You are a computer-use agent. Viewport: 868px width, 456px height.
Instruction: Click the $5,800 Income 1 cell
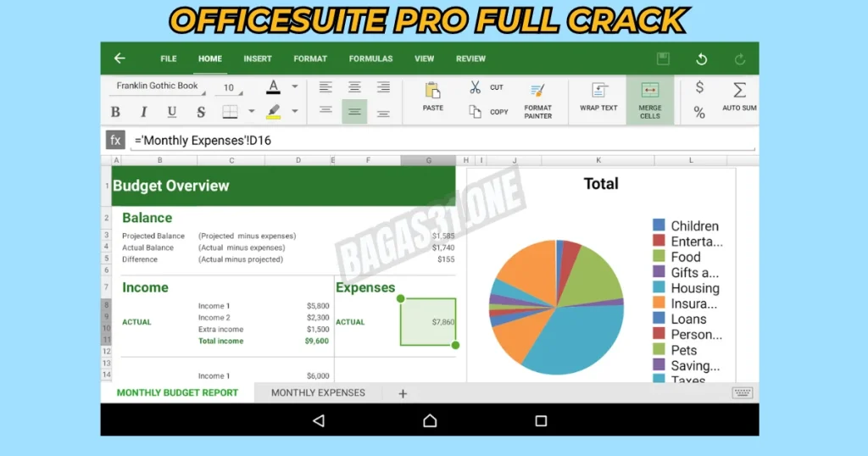318,306
